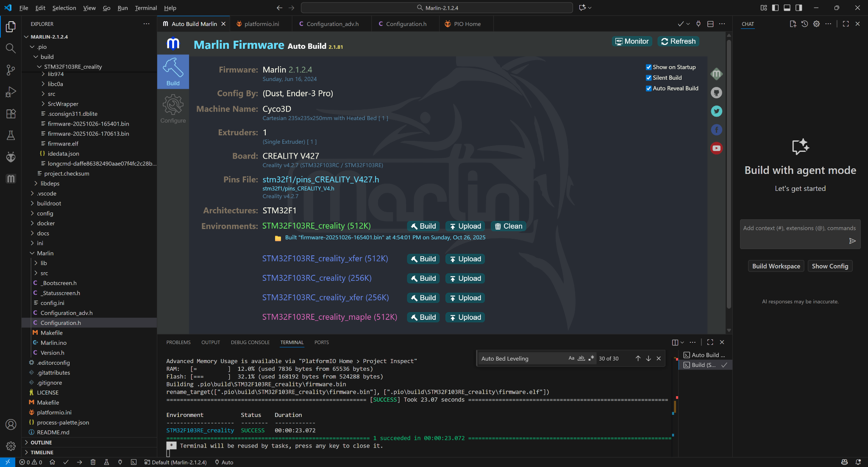Toggle the Silent Build checkbox
Viewport: 868px width, 467px height.
pos(648,78)
